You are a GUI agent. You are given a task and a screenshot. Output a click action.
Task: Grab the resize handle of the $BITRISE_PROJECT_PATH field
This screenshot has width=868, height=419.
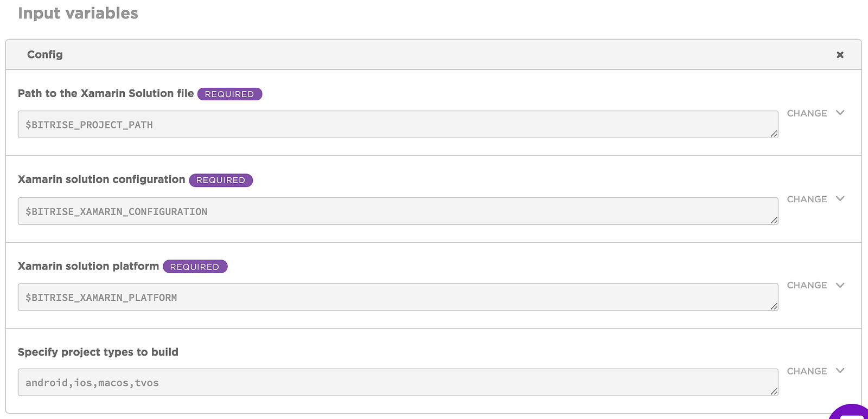tap(774, 133)
